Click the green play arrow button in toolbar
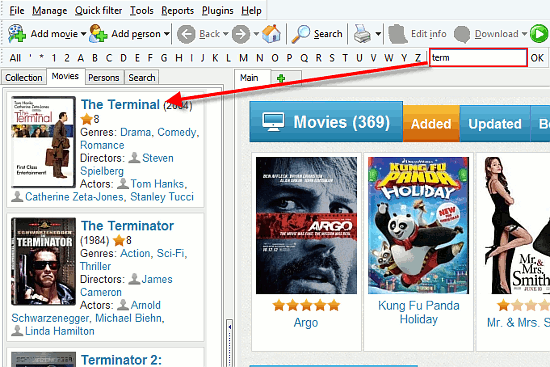Image resolution: width=550 pixels, height=367 pixels. point(539,34)
